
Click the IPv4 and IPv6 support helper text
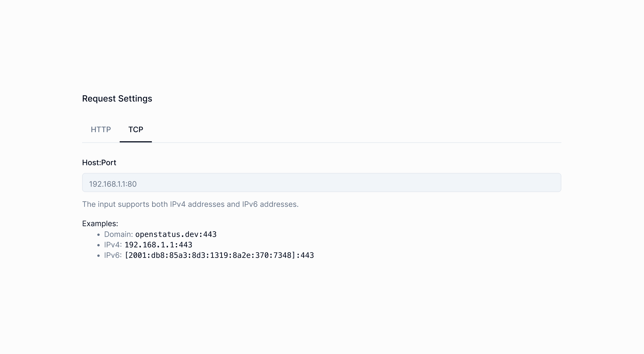[x=191, y=204]
